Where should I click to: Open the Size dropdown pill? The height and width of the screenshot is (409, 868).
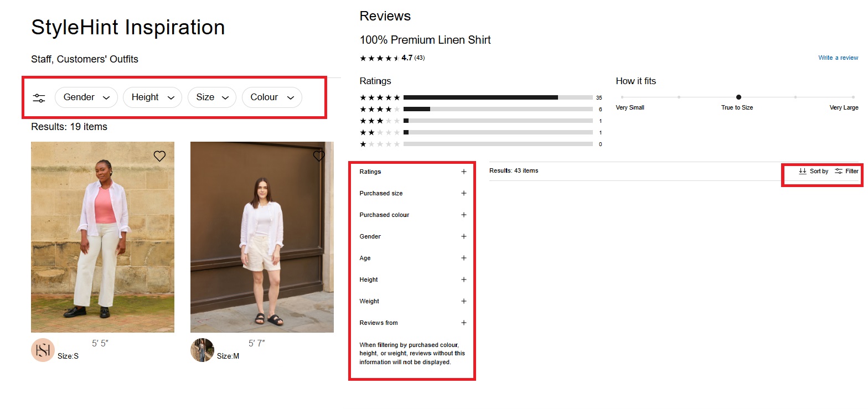click(211, 97)
